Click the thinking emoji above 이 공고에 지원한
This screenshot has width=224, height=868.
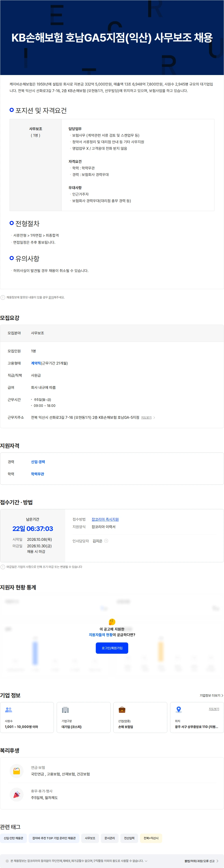(112, 622)
